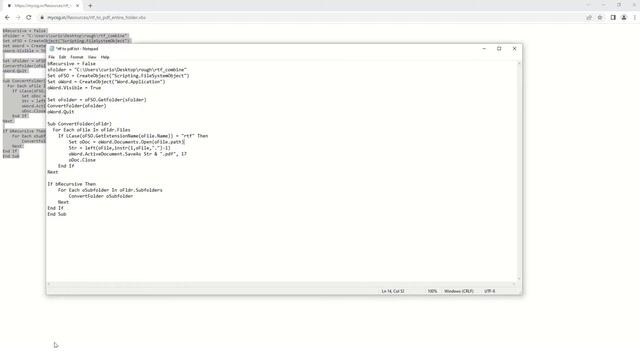Click the 'oWord.Quit' line in Notepad
The height and width of the screenshot is (360, 640).
coord(61,112)
